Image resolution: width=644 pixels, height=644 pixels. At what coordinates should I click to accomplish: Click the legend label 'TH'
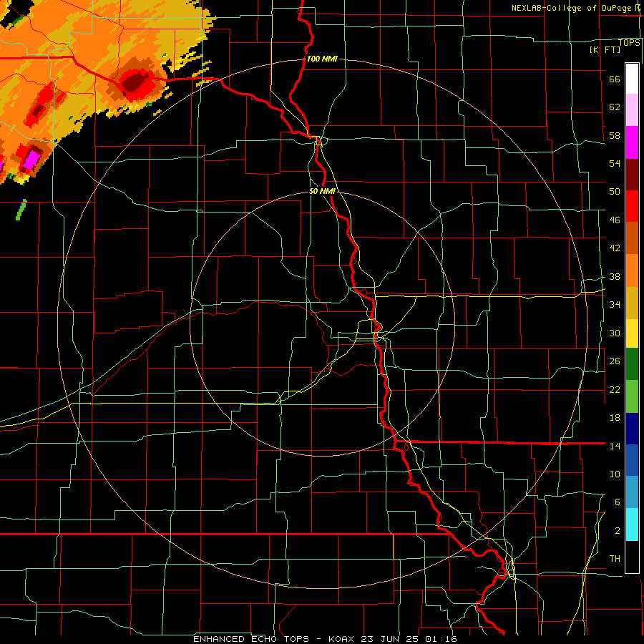pyautogui.click(x=615, y=559)
